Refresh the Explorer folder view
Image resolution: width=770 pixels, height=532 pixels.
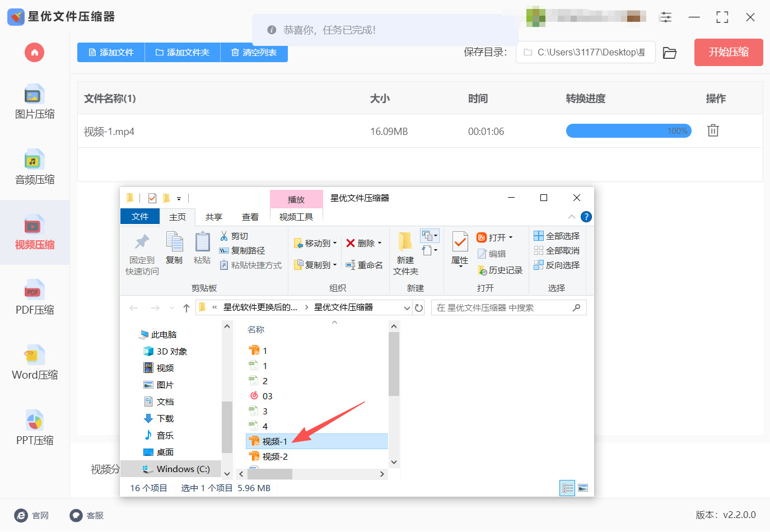tap(419, 308)
